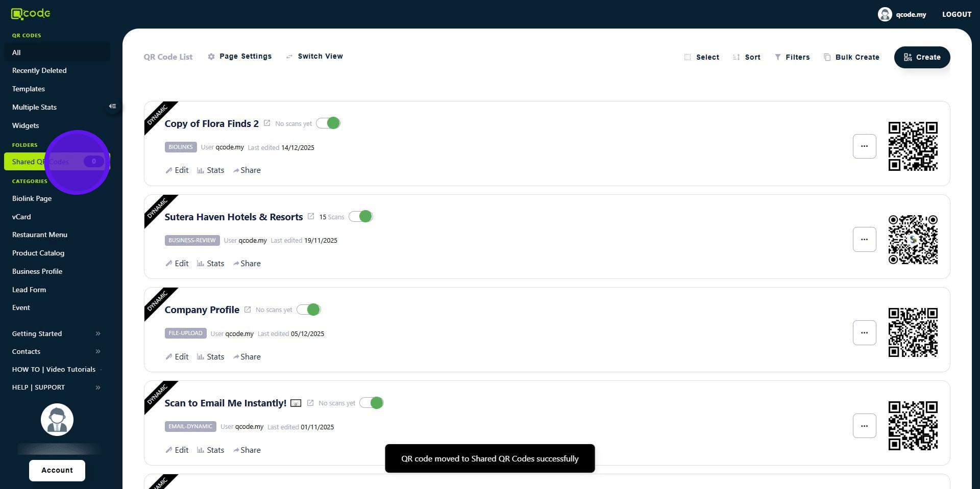Screen dimensions: 980x489
Task: Click the BUSINESS-REVIEW tag on Sutera Haven
Action: (x=192, y=240)
